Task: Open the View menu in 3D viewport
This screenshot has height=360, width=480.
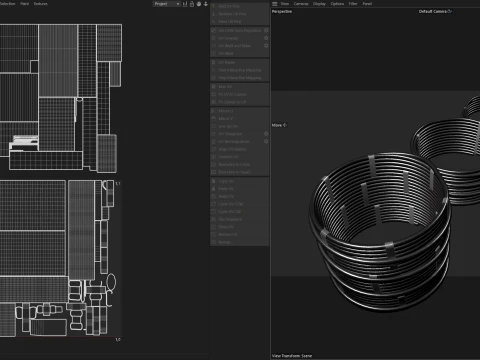Action: (x=285, y=4)
